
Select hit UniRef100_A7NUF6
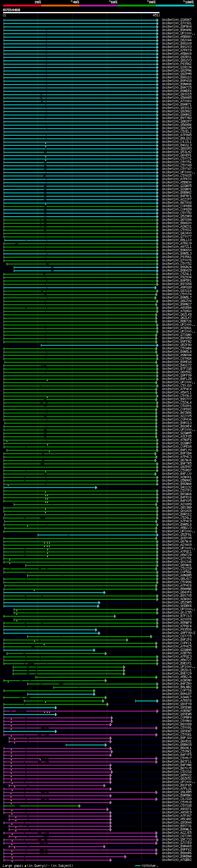[177, 440]
